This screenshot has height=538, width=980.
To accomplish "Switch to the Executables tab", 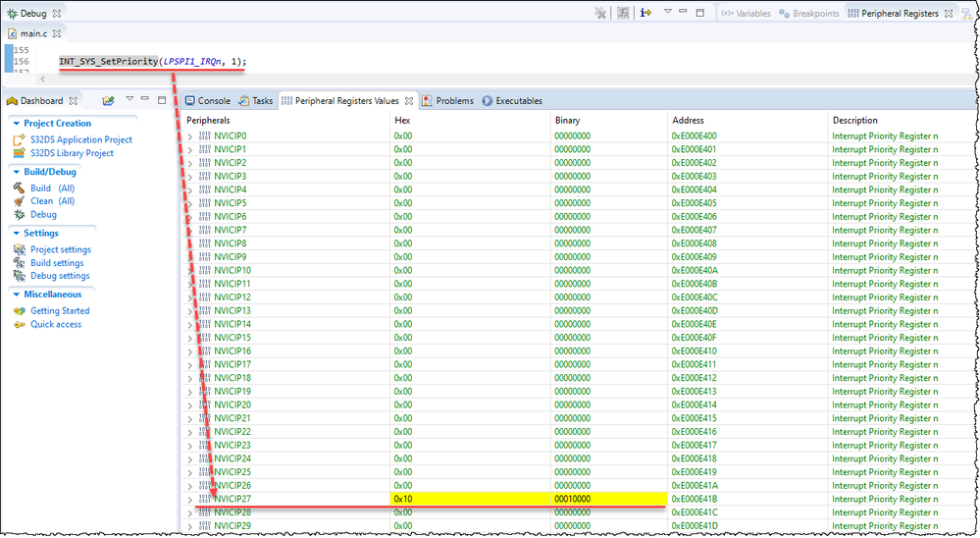I will [x=512, y=101].
